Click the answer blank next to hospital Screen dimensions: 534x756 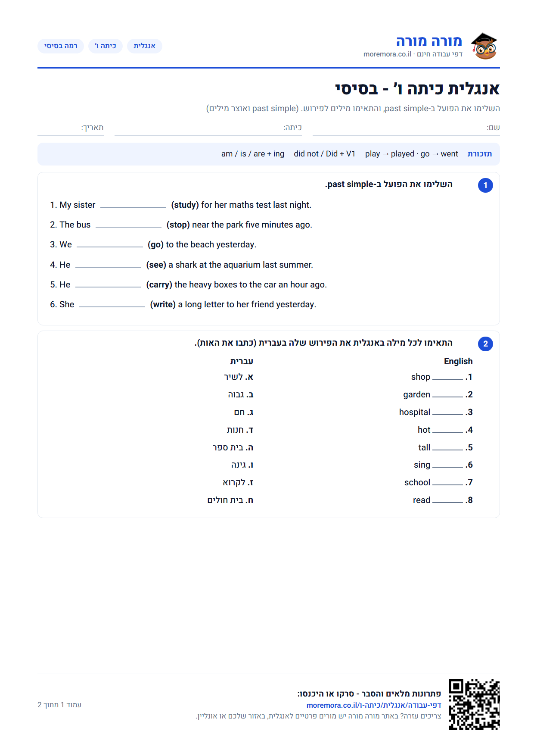coord(447,412)
